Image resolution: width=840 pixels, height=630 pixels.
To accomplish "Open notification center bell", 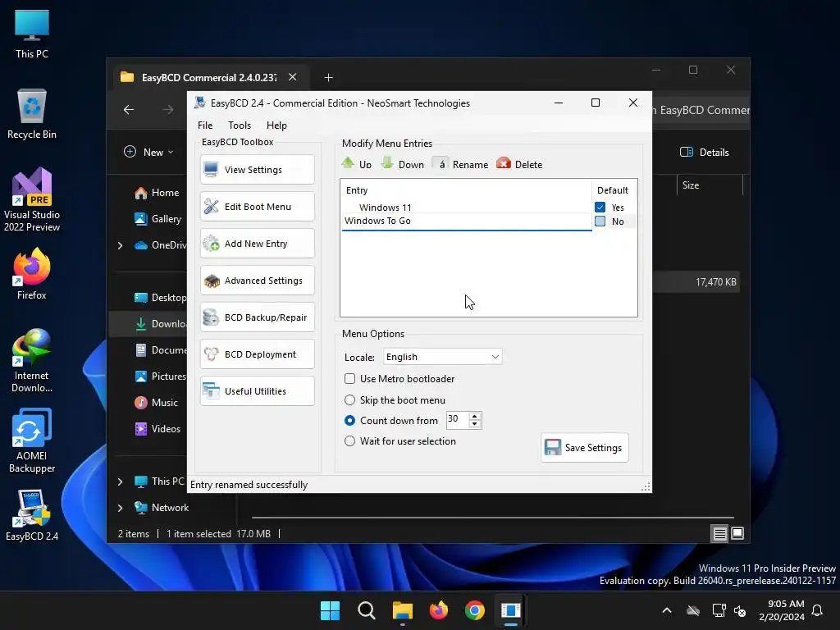I will tap(818, 610).
